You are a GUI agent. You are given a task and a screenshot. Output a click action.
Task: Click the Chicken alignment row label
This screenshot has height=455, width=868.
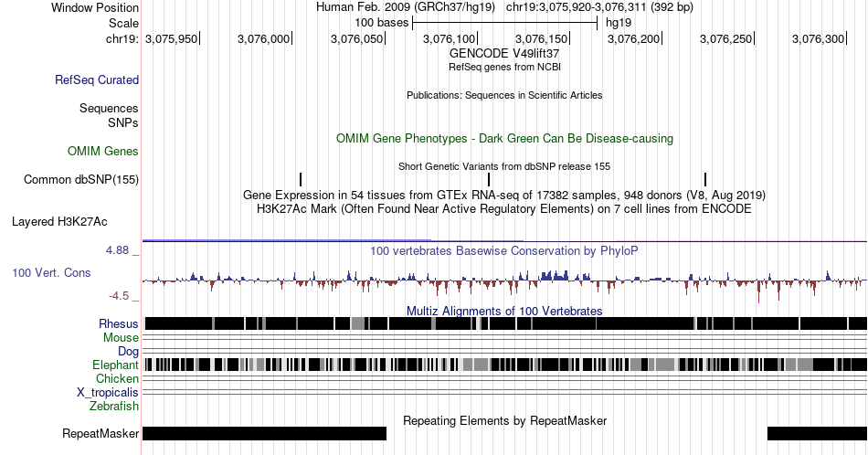[117, 378]
